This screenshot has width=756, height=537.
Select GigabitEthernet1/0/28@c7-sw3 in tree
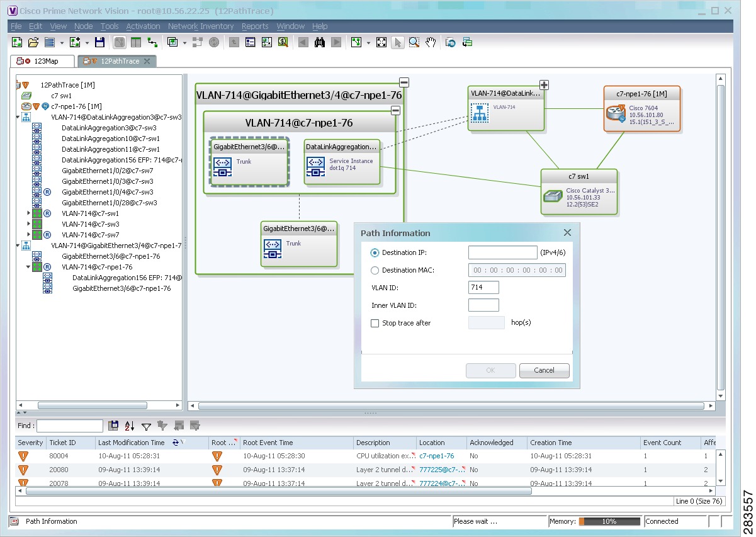point(110,203)
